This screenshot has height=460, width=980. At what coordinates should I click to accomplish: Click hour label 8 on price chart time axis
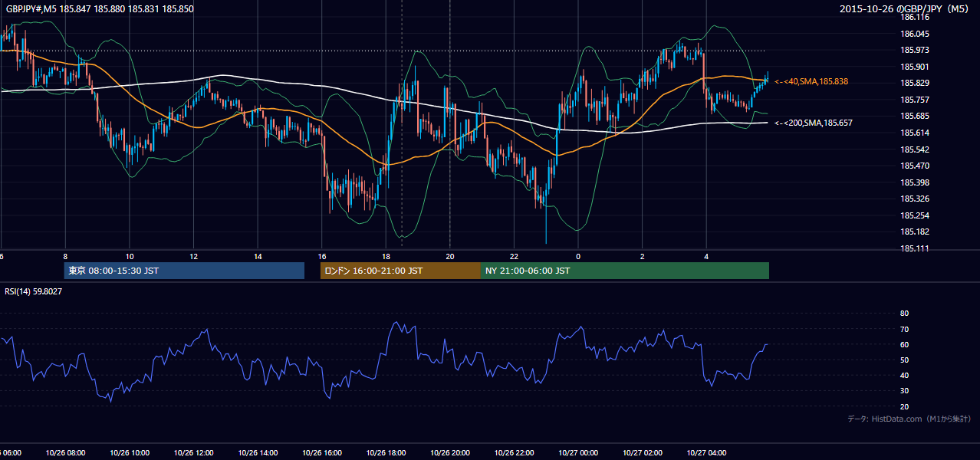point(65,257)
